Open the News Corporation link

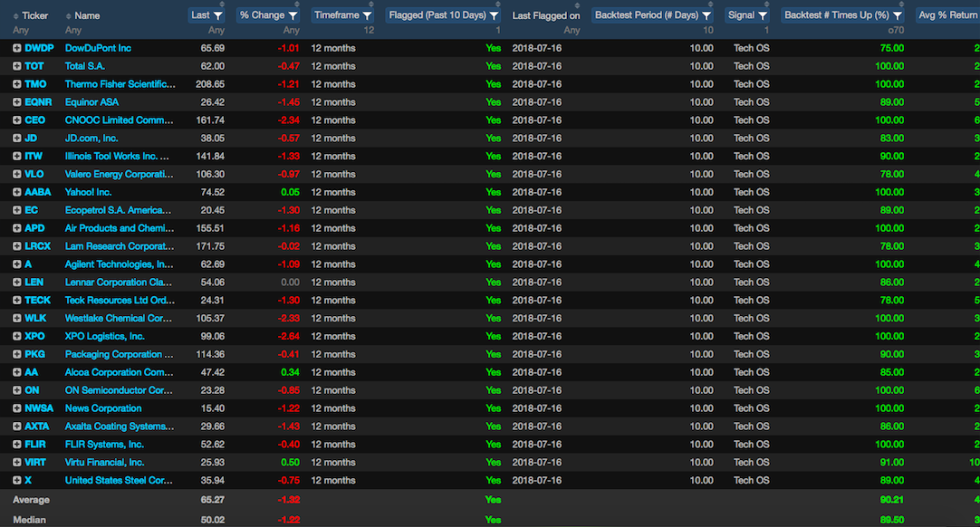103,409
